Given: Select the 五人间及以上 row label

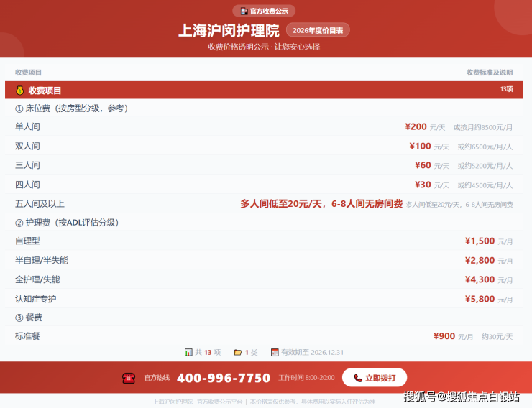Looking at the screenshot, I should tap(40, 204).
